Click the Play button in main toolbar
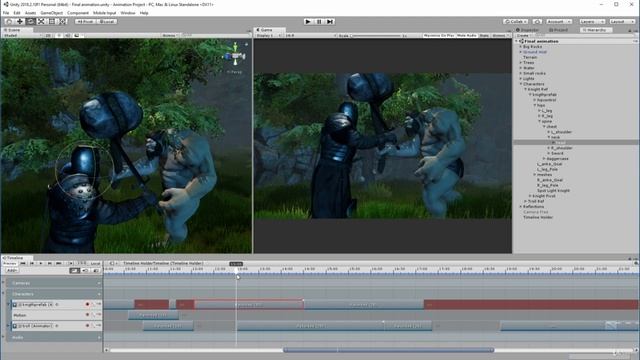The width and height of the screenshot is (640, 360). coord(308,21)
